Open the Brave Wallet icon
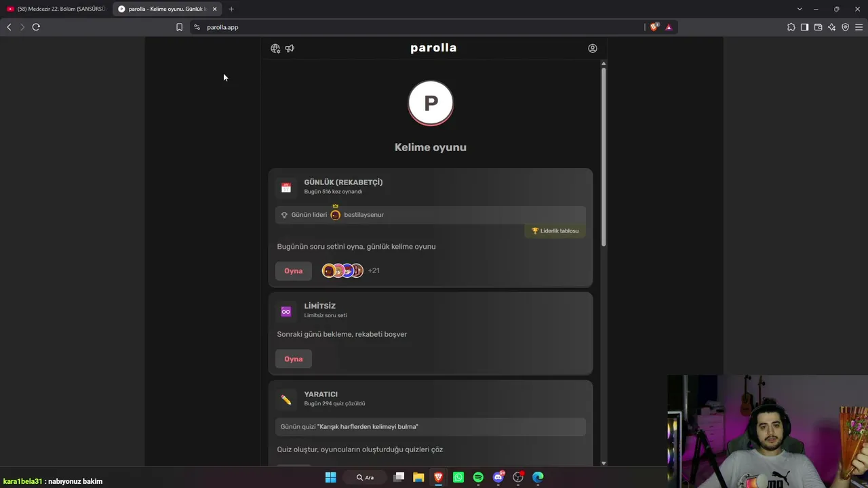The height and width of the screenshot is (488, 868). pos(818,27)
